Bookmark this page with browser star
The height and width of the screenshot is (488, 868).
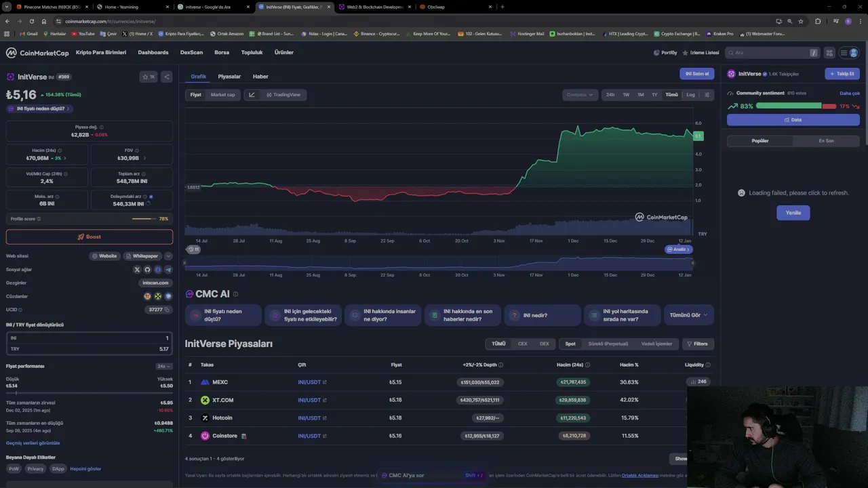[800, 21]
